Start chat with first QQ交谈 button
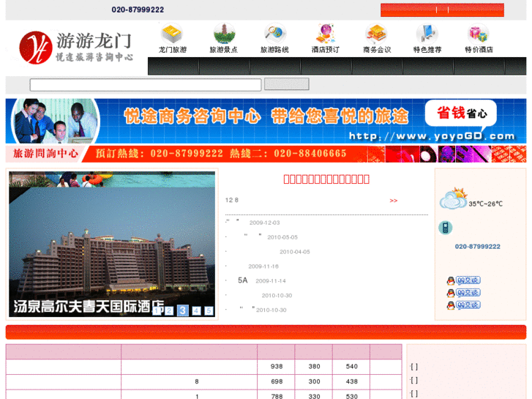 464,280
